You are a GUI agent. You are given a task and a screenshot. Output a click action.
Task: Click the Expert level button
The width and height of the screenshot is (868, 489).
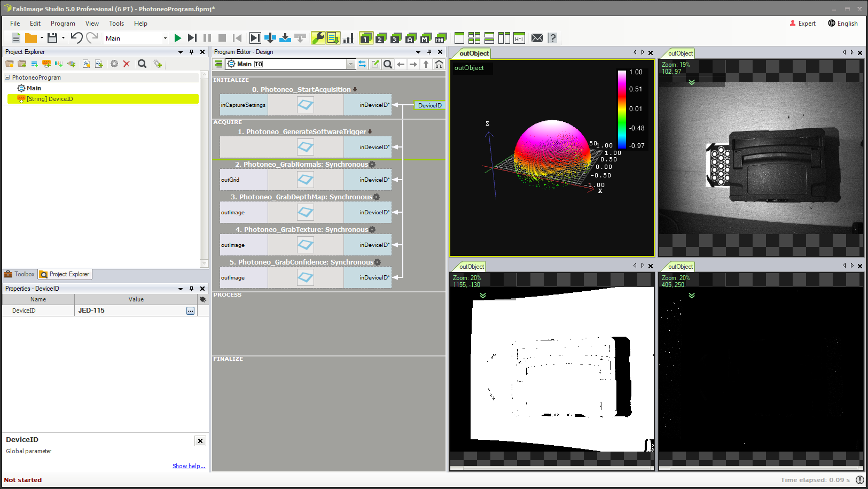click(802, 24)
